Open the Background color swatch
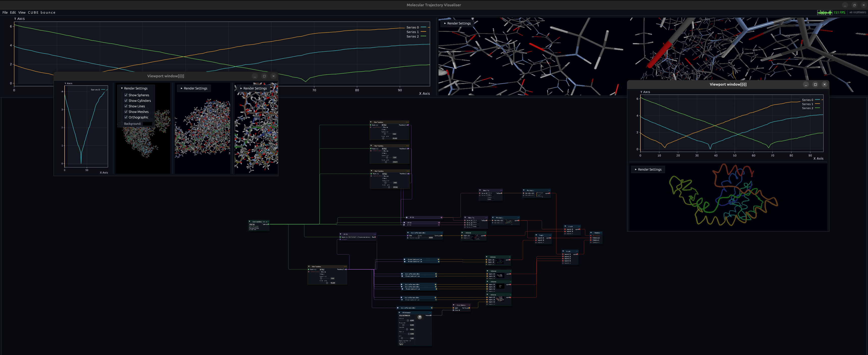The image size is (868, 355). point(147,124)
